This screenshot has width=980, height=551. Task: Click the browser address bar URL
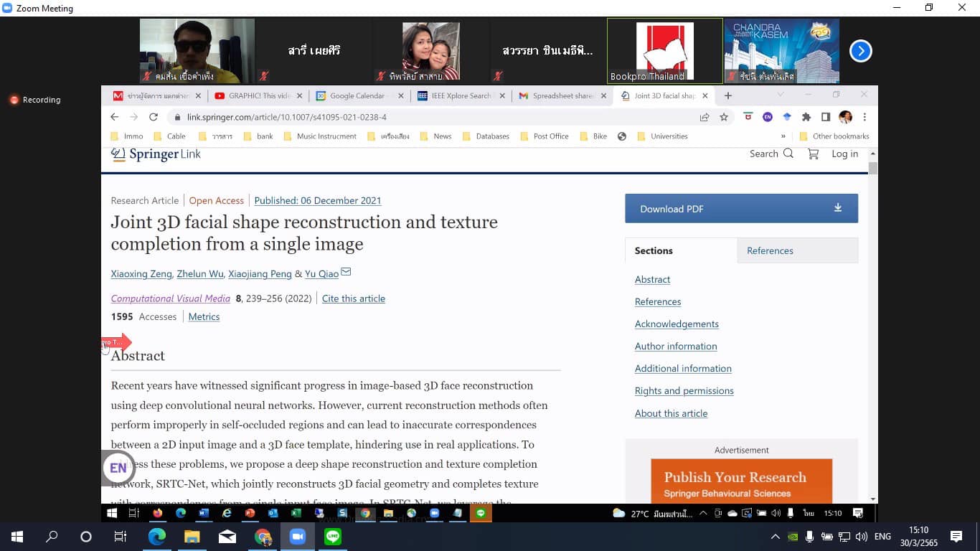tap(287, 117)
